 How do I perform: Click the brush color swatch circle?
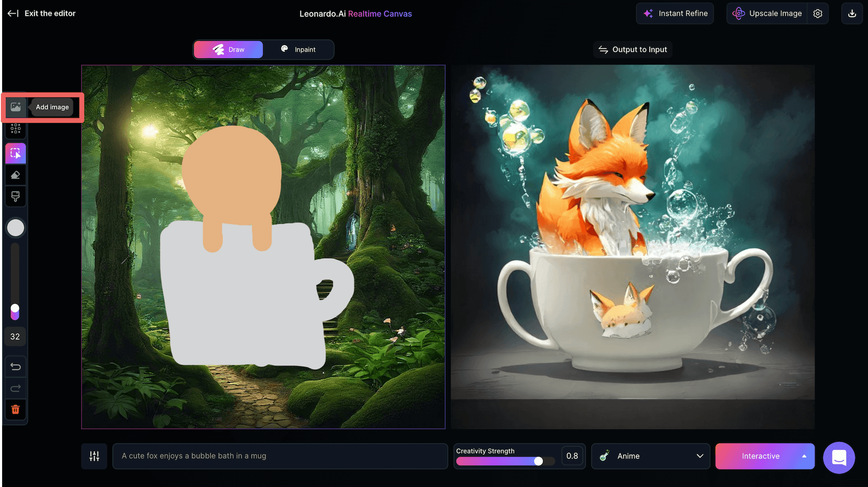(16, 228)
